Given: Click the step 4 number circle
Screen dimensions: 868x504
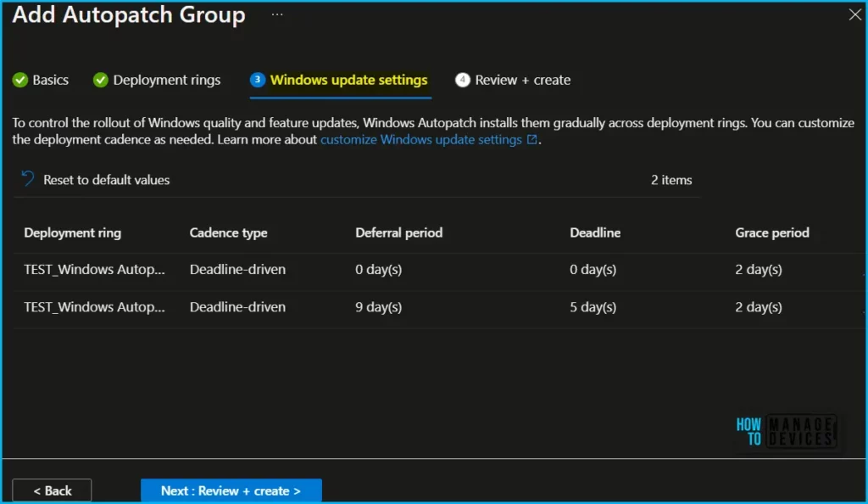Looking at the screenshot, I should [x=462, y=80].
